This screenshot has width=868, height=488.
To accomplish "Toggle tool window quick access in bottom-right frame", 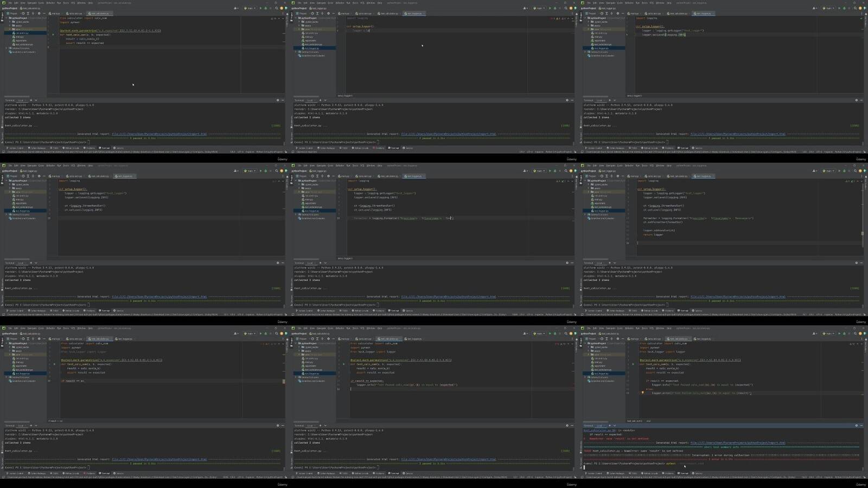I will click(583, 477).
